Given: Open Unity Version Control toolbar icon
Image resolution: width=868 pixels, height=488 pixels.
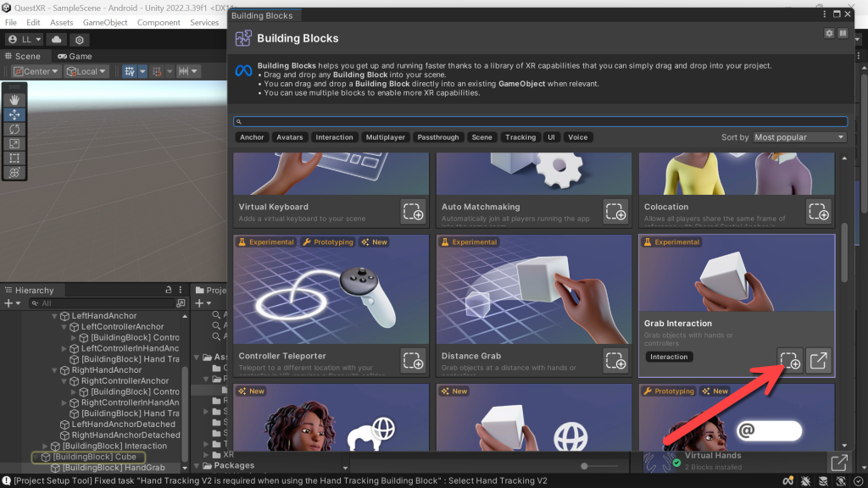Looking at the screenshot, I should (80, 40).
